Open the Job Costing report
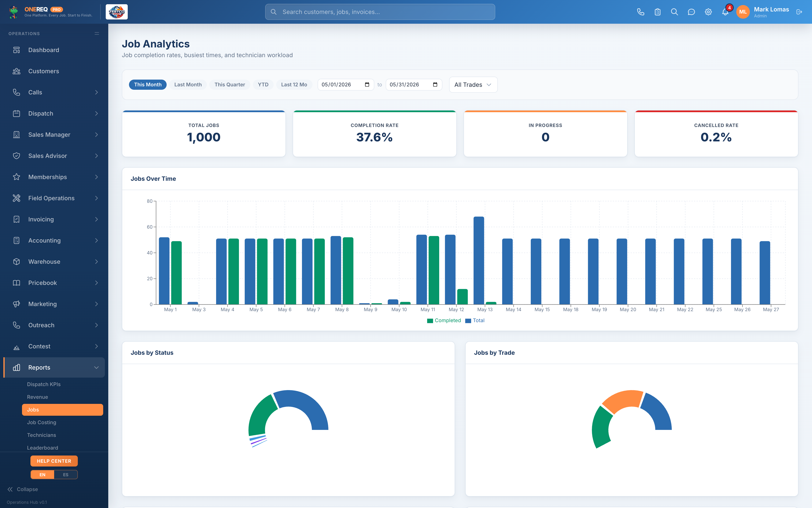 (x=42, y=423)
